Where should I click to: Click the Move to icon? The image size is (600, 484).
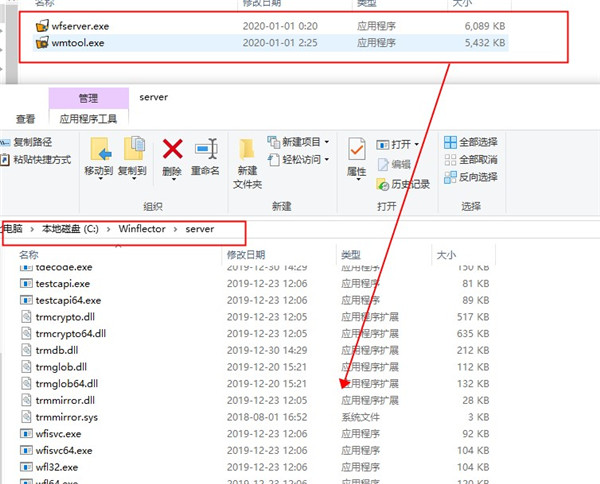[x=99, y=149]
